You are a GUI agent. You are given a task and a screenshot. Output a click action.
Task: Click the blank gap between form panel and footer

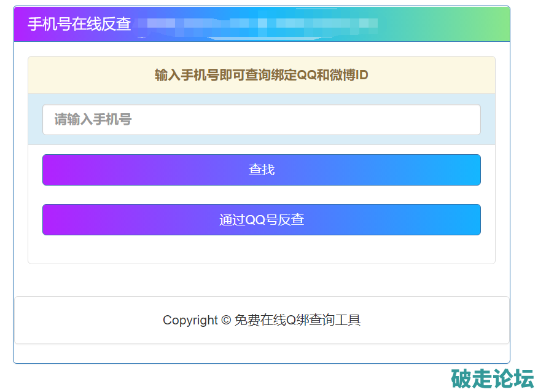pos(261,280)
